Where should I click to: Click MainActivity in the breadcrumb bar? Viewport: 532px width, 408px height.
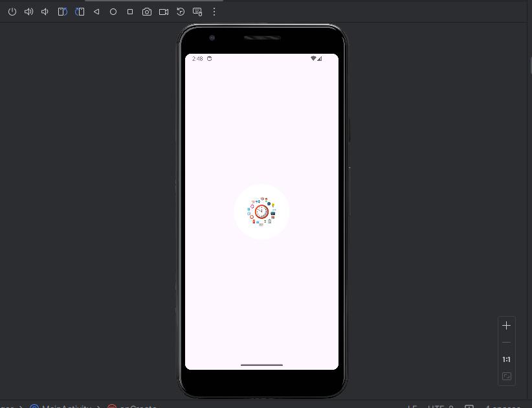(67, 406)
